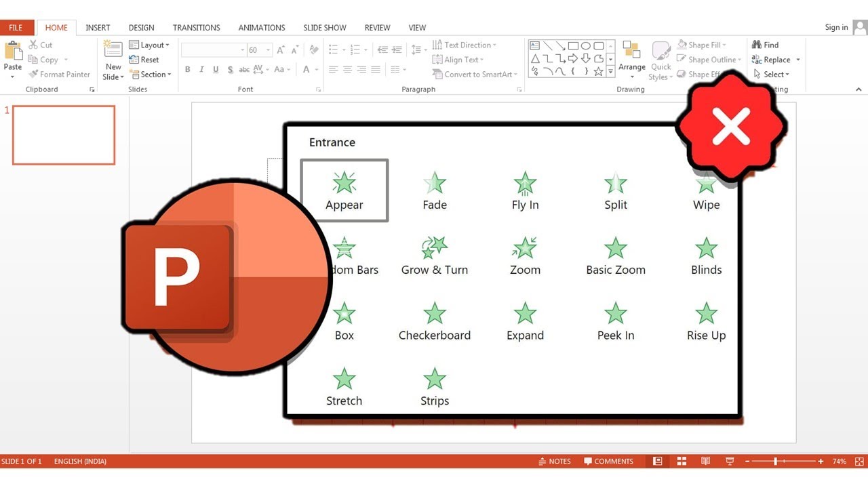
Task: Start Slide Show from status bar
Action: click(x=730, y=461)
